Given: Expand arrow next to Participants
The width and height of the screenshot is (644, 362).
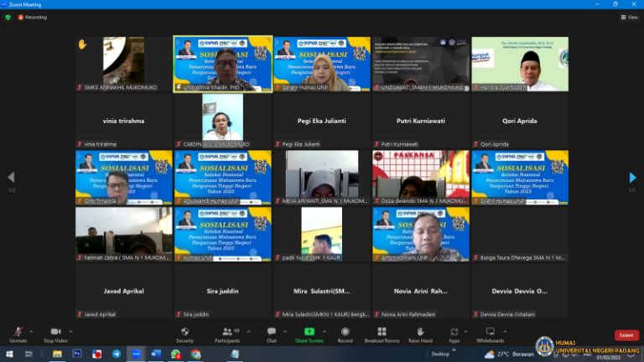Looking at the screenshot, I should point(248,332).
